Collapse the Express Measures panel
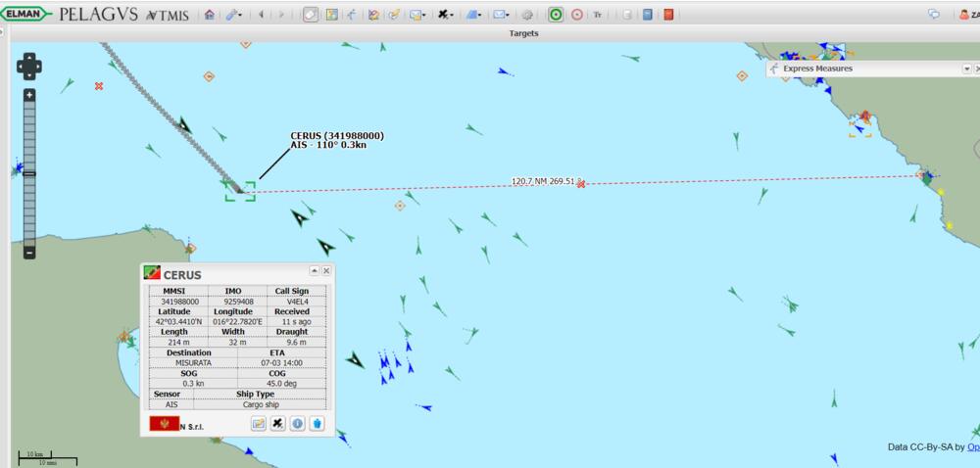Viewport: 980px width, 468px height. click(966, 69)
